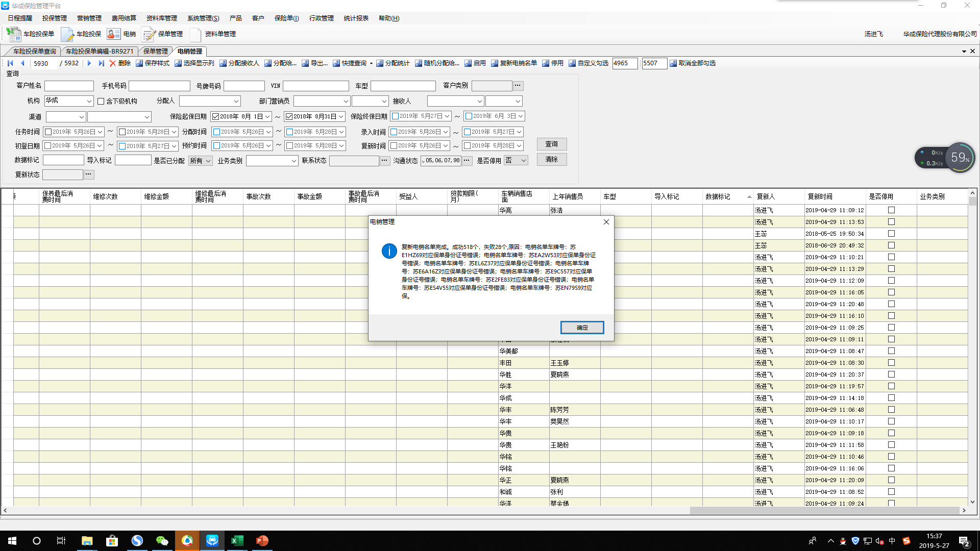The width and height of the screenshot is (980, 551).
Task: Go to first record arrow
Action: coord(10,63)
